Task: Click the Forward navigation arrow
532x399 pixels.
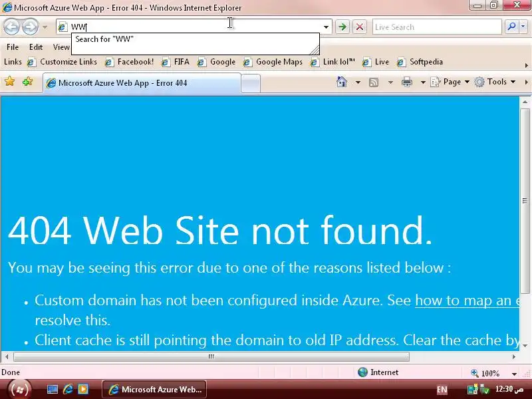Action: [30, 27]
